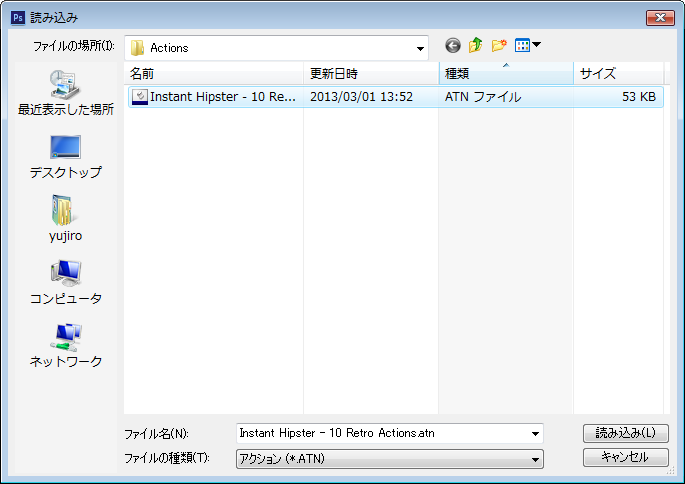Click the キャンセル button
The width and height of the screenshot is (685, 484).
[x=626, y=457]
